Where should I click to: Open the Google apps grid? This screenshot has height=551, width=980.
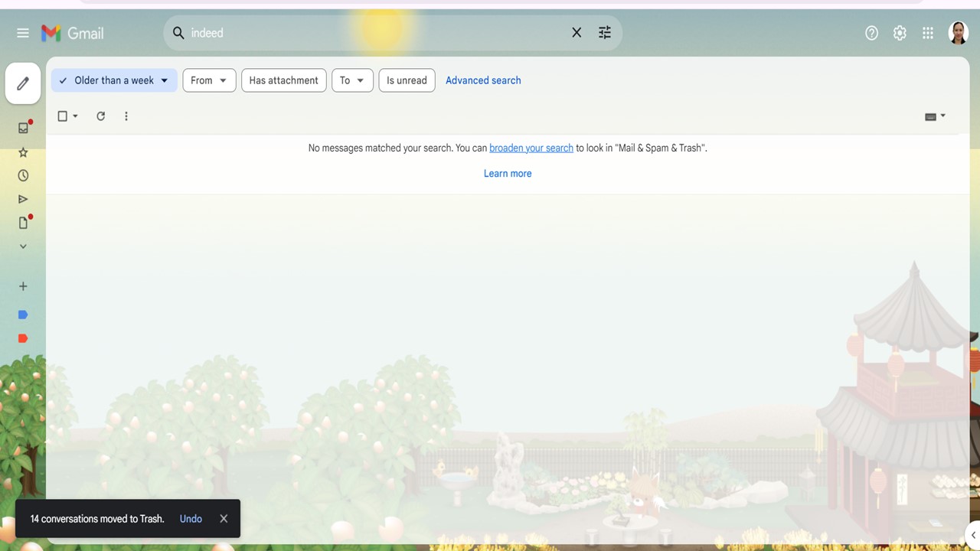tap(928, 33)
